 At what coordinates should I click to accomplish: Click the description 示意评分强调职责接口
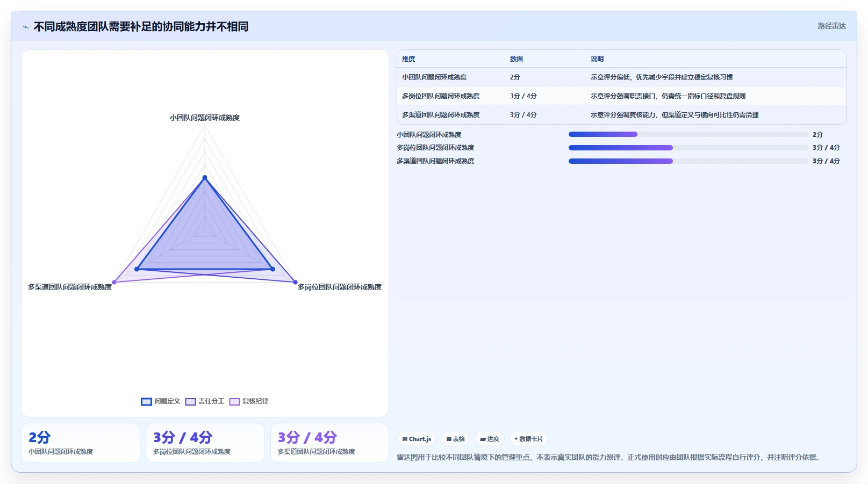(x=668, y=96)
